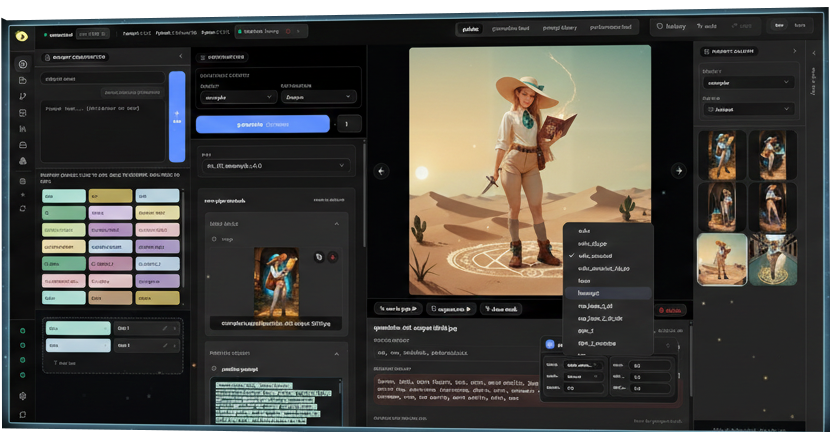Image resolution: width=830 pixels, height=432 pixels.
Task: Click the first action button below main image
Action: [x=398, y=309]
